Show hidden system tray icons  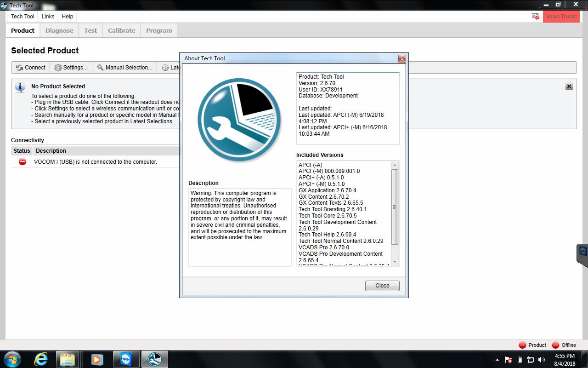coord(498,360)
